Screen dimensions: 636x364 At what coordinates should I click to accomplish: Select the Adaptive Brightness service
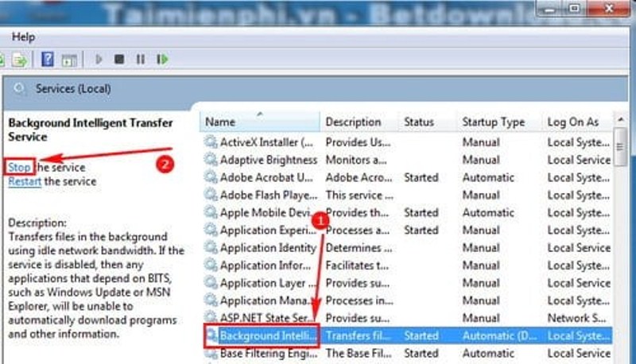pyautogui.click(x=408, y=160)
